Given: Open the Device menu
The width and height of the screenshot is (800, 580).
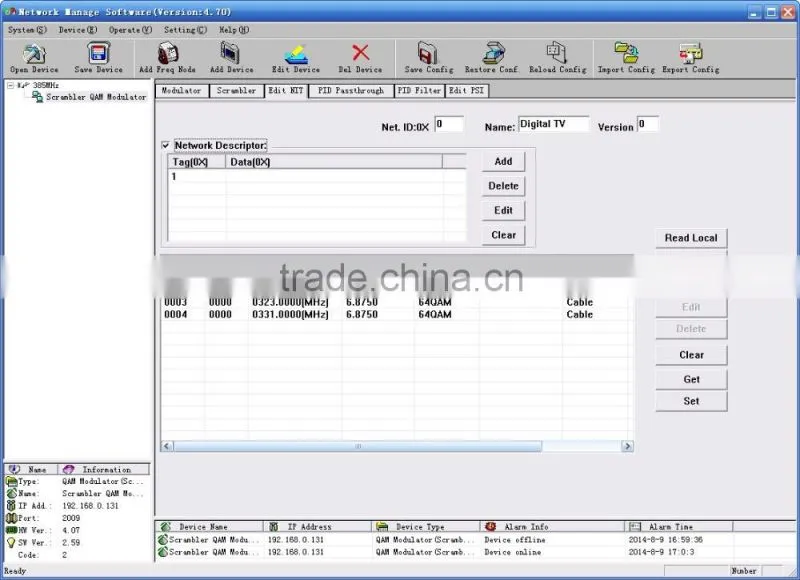Looking at the screenshot, I should pos(78,30).
